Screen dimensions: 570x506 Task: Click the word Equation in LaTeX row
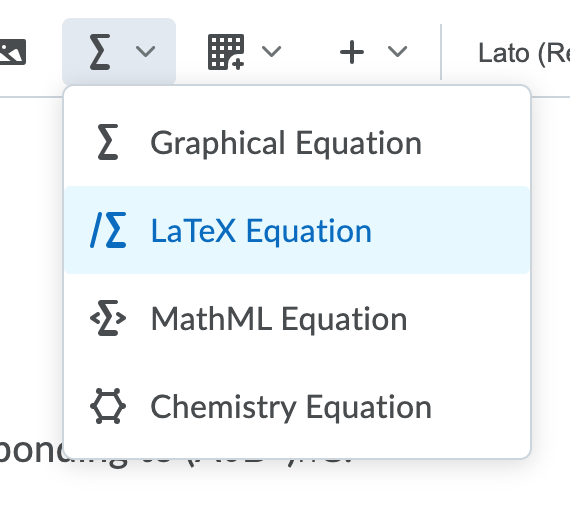[309, 232]
